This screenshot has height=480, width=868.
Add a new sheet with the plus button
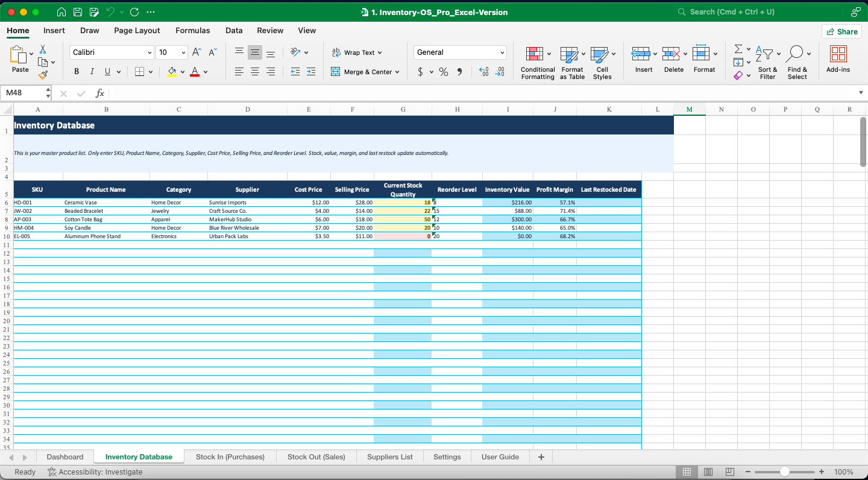click(x=541, y=456)
